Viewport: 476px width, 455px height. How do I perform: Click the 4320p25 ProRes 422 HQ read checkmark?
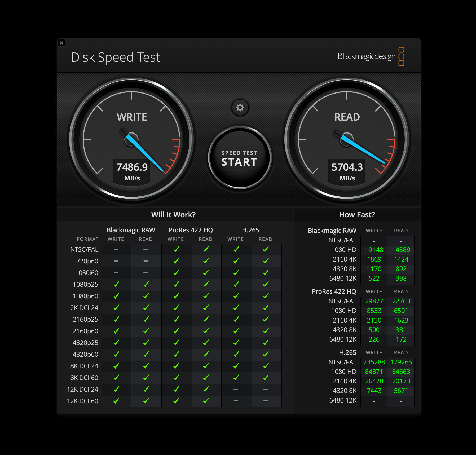(206, 343)
